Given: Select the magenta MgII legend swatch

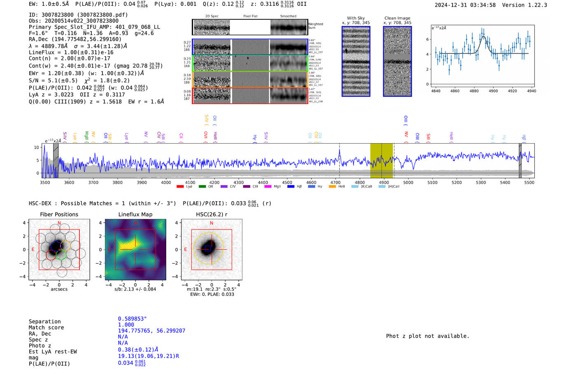Looking at the screenshot, I should (x=267, y=187).
